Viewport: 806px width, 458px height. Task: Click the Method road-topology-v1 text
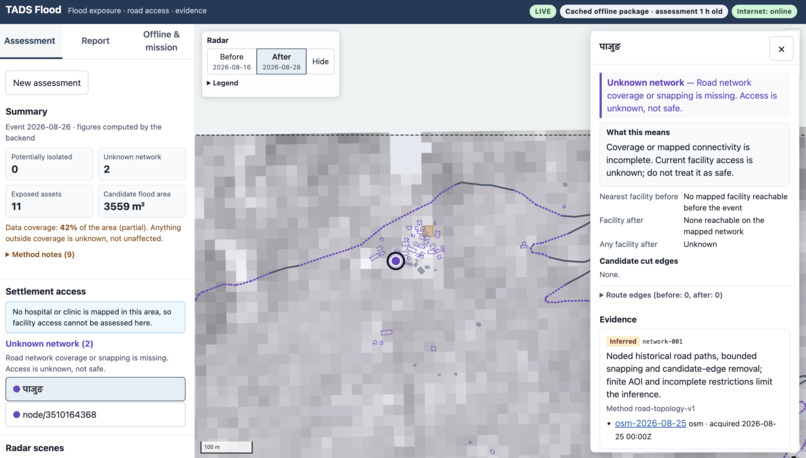point(650,409)
